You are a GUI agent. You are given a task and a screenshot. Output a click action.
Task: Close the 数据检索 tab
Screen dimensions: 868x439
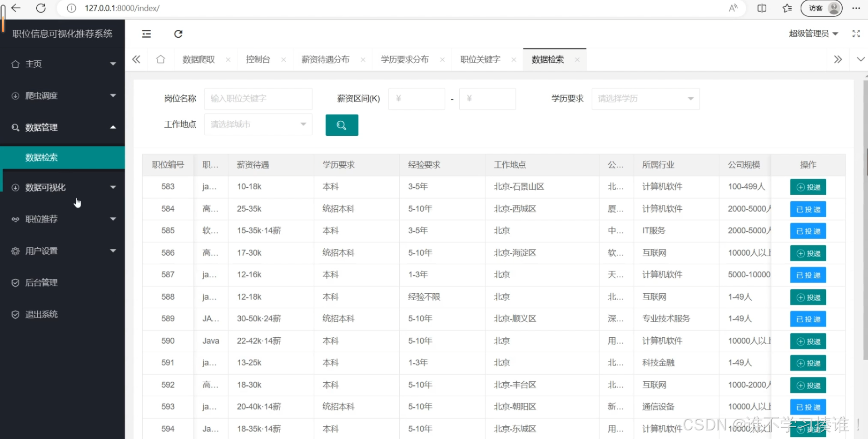click(577, 59)
